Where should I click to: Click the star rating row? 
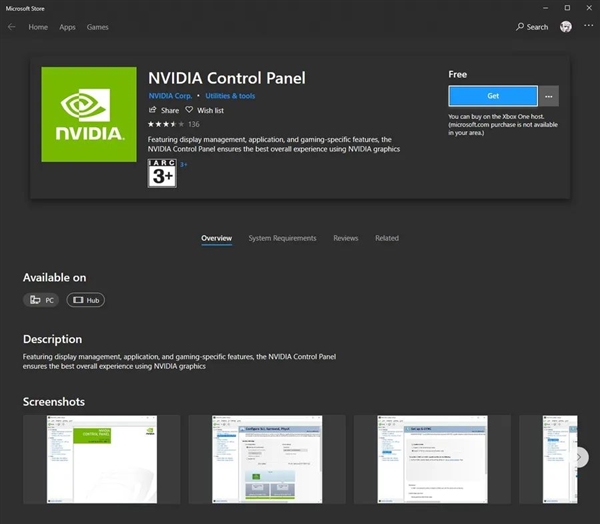pyautogui.click(x=166, y=124)
